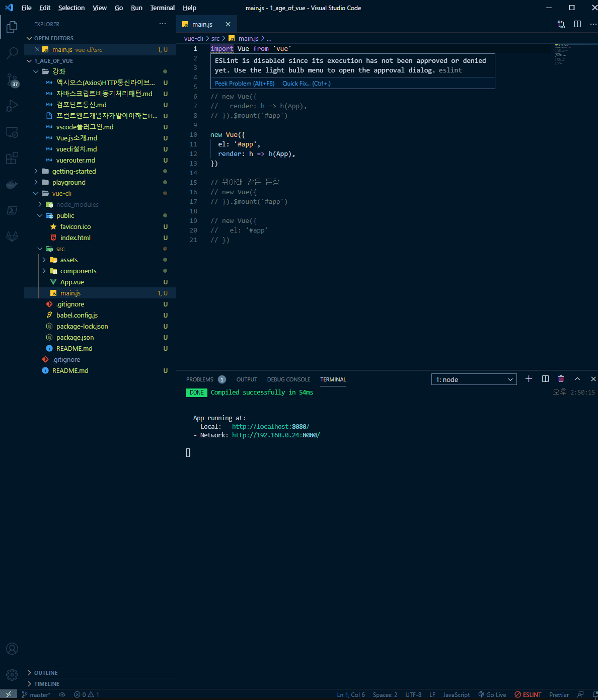Open App.vue in the explorer
598x700 pixels.
coord(100,282)
